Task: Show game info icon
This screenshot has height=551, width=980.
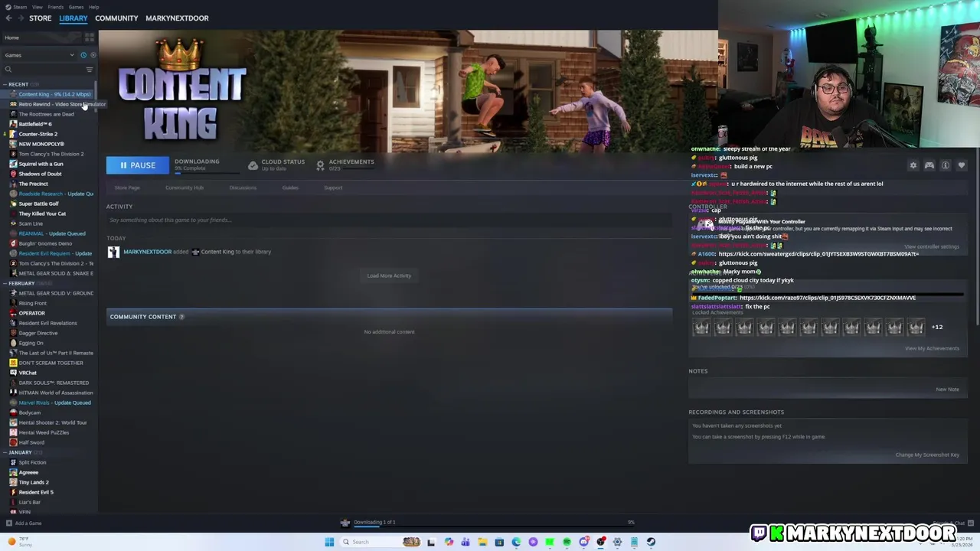Action: click(x=946, y=165)
